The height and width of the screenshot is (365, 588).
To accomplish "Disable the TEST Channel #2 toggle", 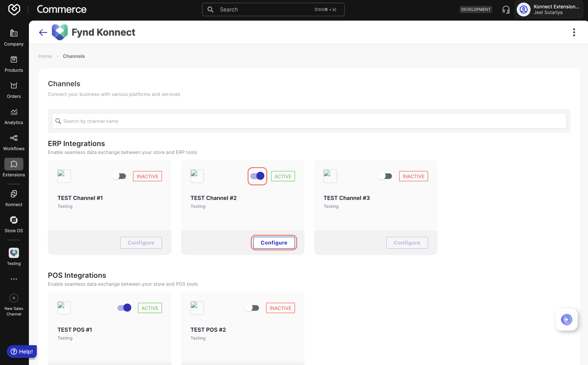I will pyautogui.click(x=257, y=176).
